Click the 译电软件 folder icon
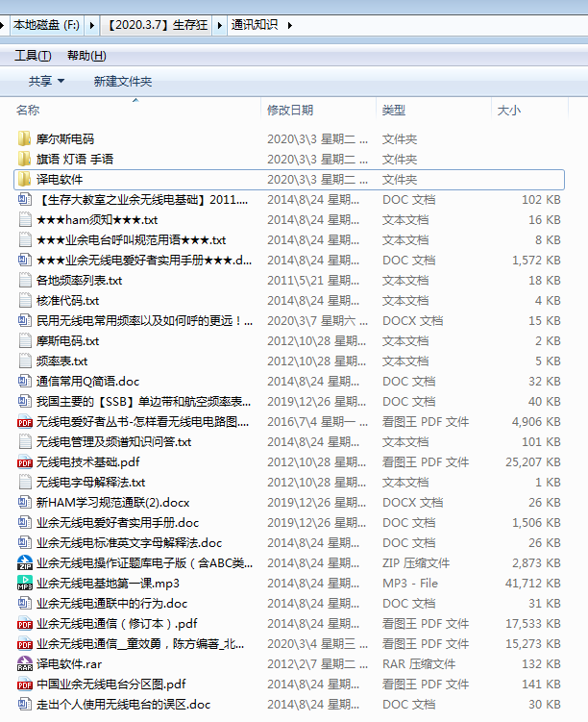588x722 pixels. (x=24, y=179)
